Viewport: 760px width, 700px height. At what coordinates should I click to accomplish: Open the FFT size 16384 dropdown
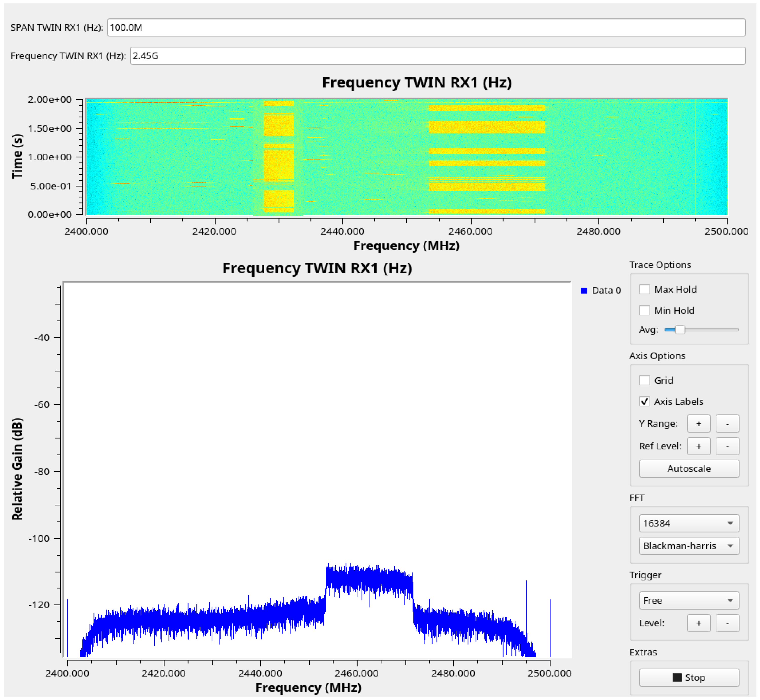coord(688,523)
